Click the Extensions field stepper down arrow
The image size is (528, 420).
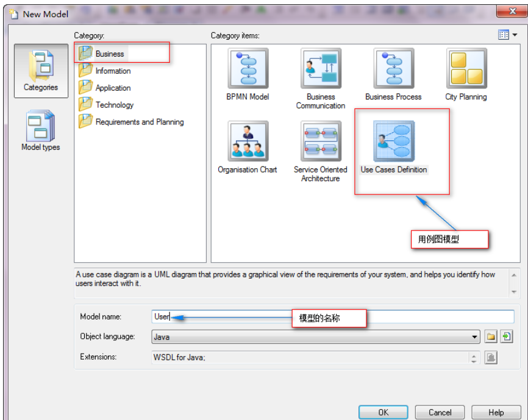coord(474,360)
